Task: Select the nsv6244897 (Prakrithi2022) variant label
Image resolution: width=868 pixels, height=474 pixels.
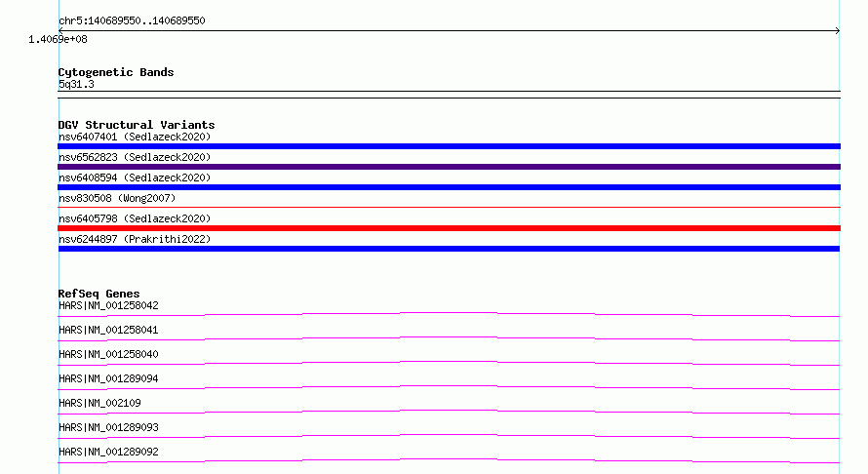Action: coord(135,239)
